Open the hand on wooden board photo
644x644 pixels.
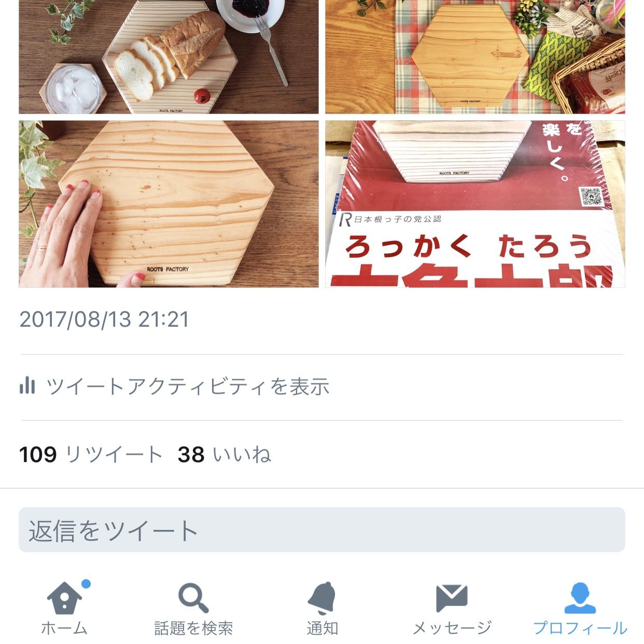(169, 204)
